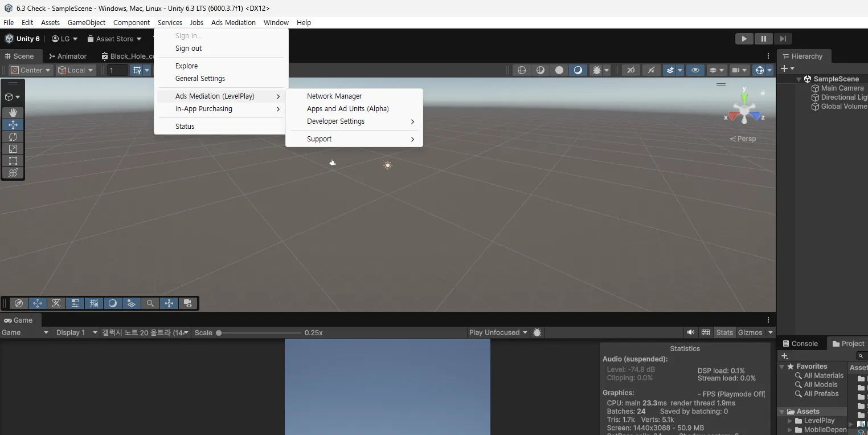Image resolution: width=868 pixels, height=435 pixels.
Task: Click the Scene panel three-dot options menu
Action: point(768,56)
